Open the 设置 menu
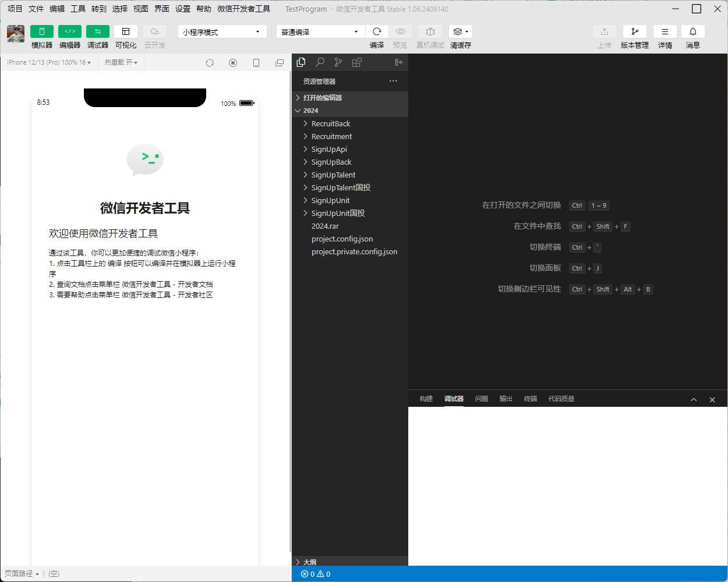Image resolution: width=728 pixels, height=582 pixels. pyautogui.click(x=183, y=9)
